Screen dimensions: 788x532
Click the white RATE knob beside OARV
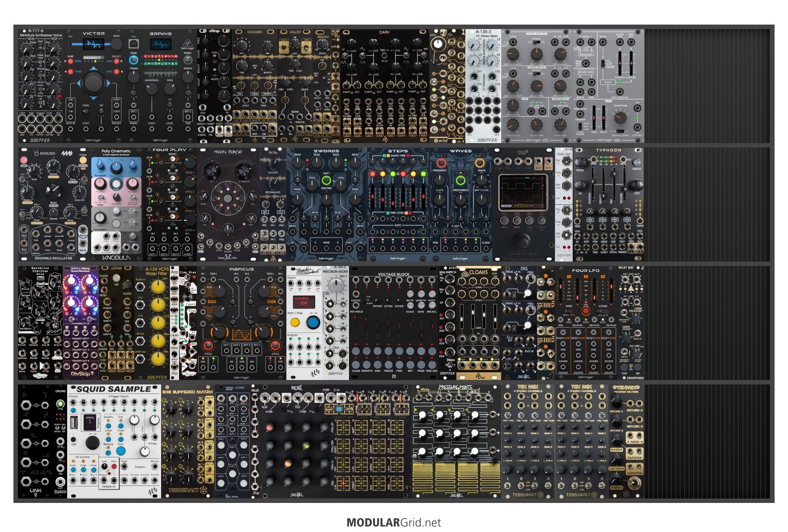point(439,44)
